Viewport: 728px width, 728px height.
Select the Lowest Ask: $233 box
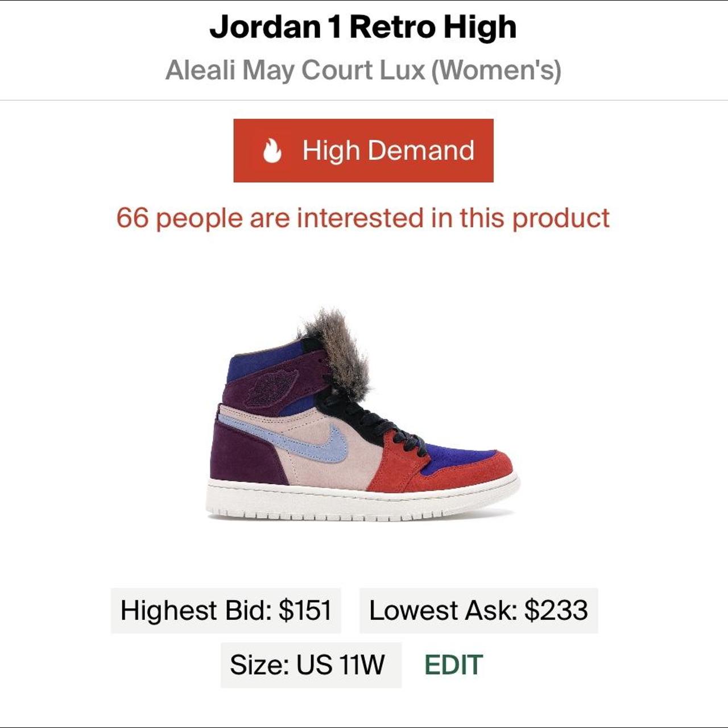[478, 610]
